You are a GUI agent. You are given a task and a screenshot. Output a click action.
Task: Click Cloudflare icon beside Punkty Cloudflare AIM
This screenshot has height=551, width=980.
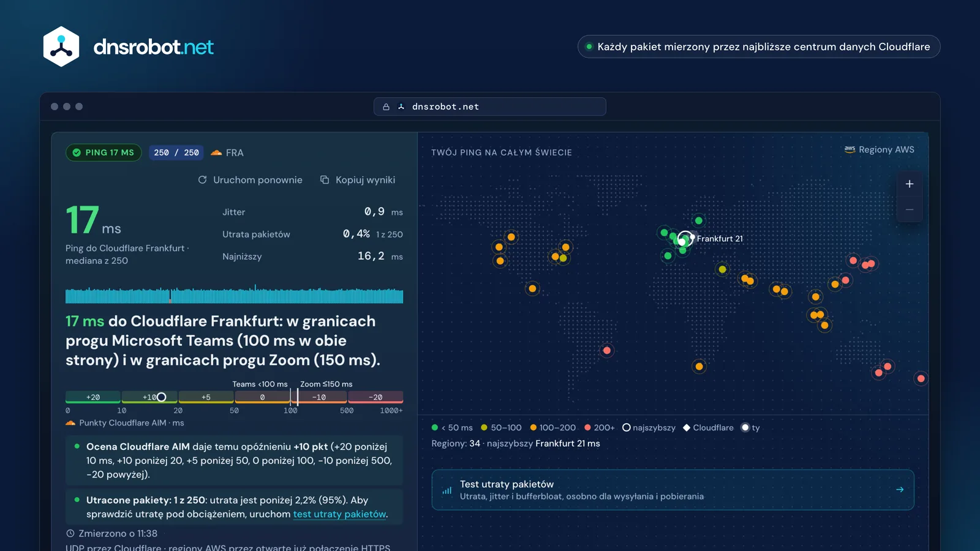tap(70, 423)
